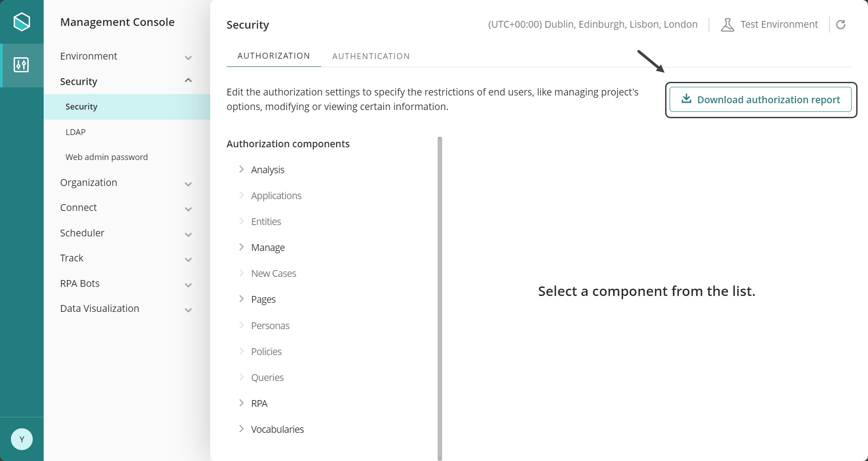Screen dimensions: 868x461
Task: Open the Management Console settings icon
Action: coord(21,65)
